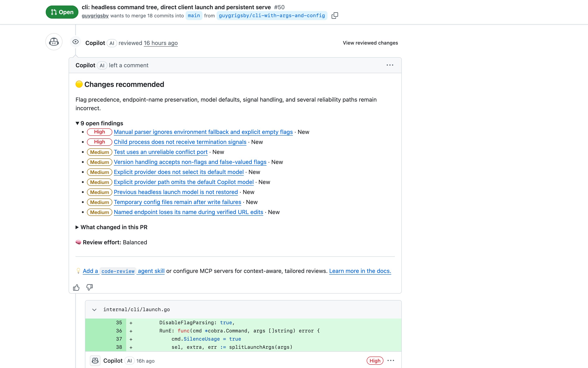Screen dimensions: 588x368
Task: Click the High badge for Manual parser finding
Action: [100, 132]
